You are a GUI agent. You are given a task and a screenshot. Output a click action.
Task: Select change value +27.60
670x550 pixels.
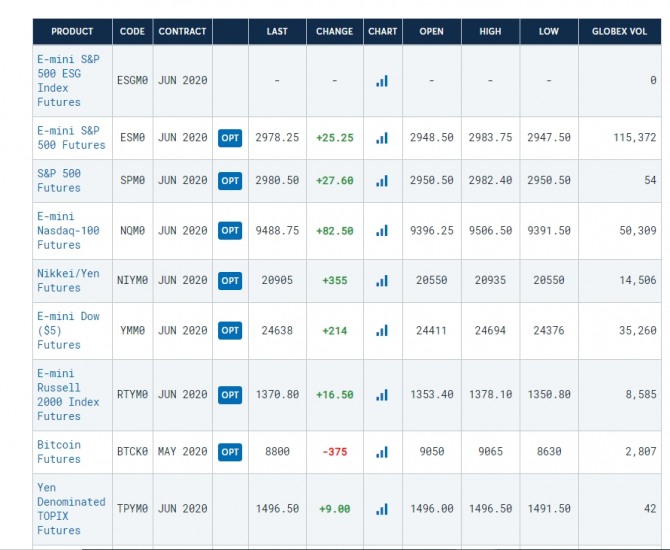pyautogui.click(x=335, y=181)
